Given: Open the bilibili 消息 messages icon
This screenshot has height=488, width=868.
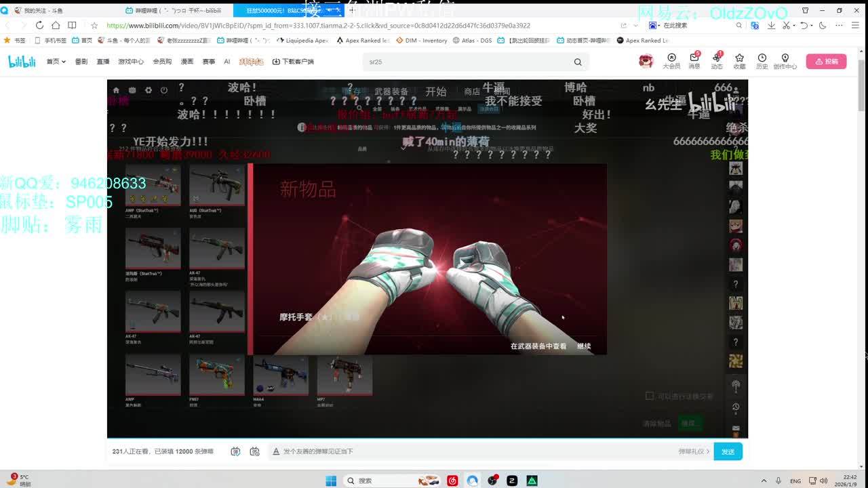Looking at the screenshot, I should [x=694, y=60].
